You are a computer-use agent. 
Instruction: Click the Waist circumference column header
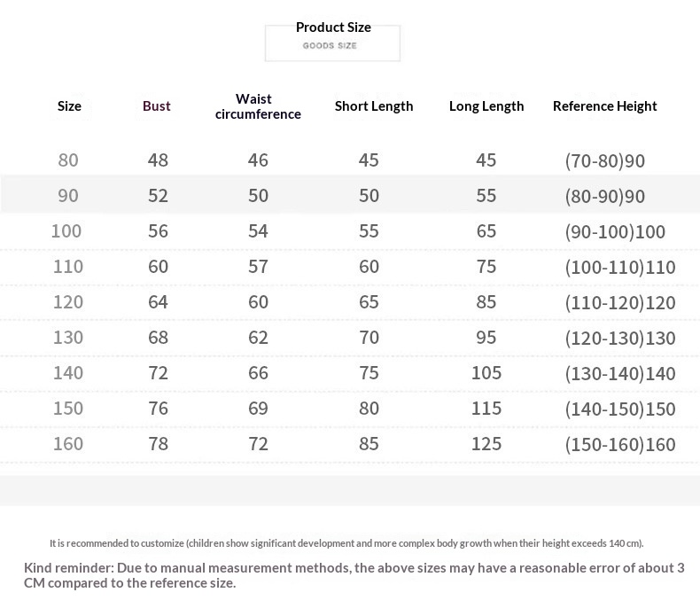click(258, 106)
